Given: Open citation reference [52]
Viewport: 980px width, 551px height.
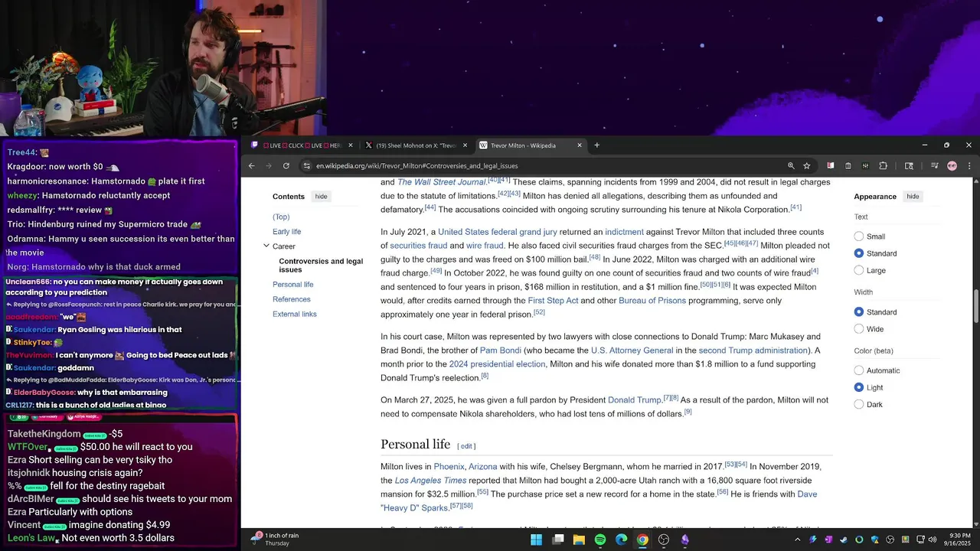Looking at the screenshot, I should [x=539, y=312].
